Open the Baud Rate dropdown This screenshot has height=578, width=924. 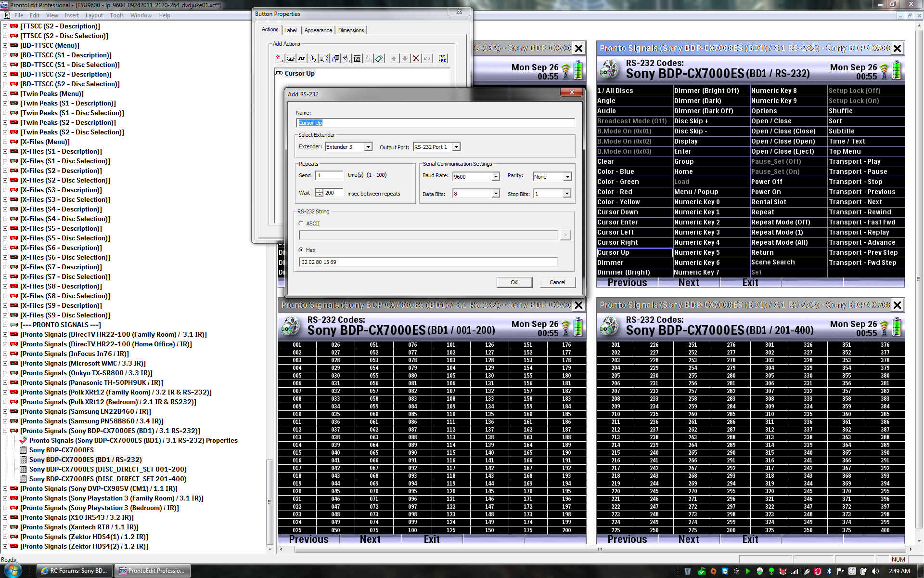click(496, 177)
